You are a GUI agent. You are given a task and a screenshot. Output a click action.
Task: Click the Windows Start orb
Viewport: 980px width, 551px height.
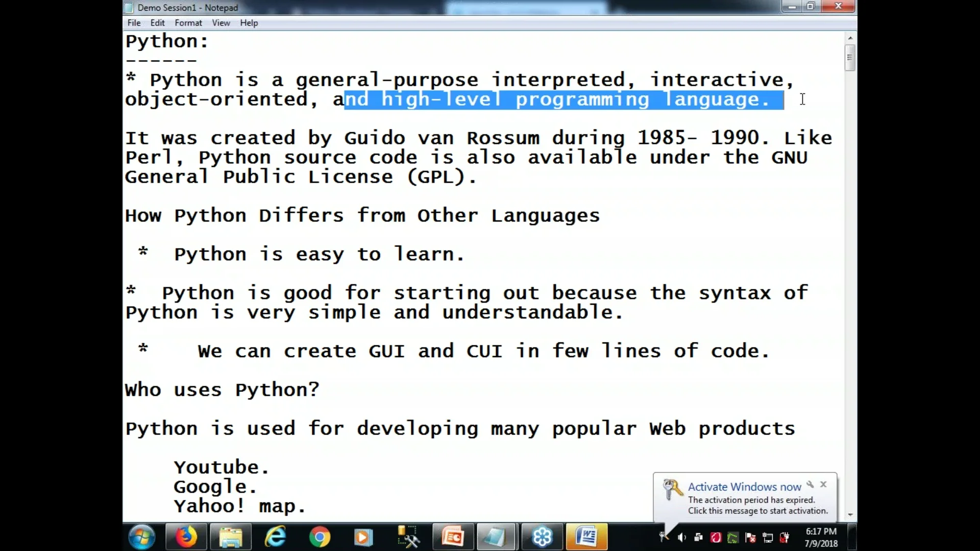pyautogui.click(x=142, y=537)
